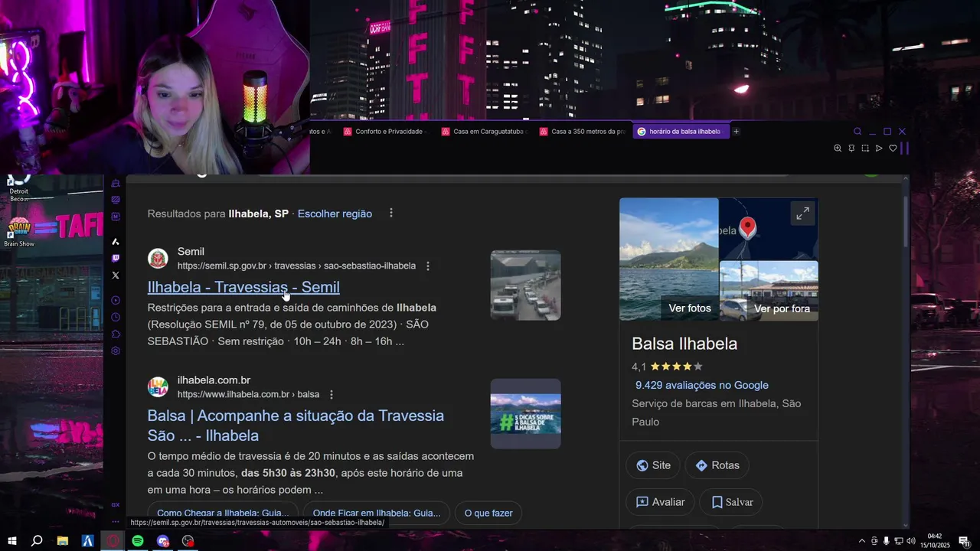Click the page vertical scrollbar
Viewport: 980px width, 551px height.
[x=906, y=222]
